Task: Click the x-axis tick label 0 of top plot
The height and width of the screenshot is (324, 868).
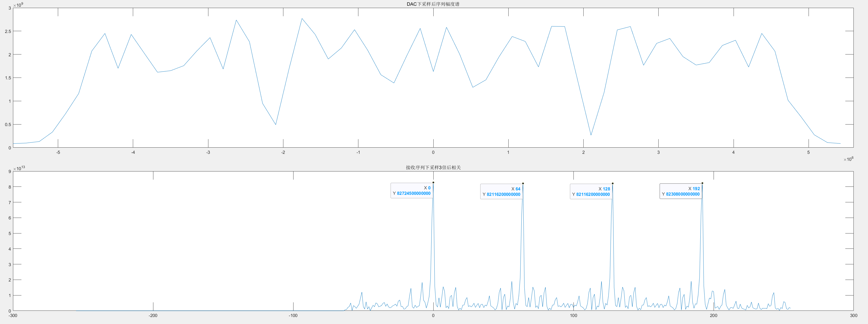Action: 433,153
